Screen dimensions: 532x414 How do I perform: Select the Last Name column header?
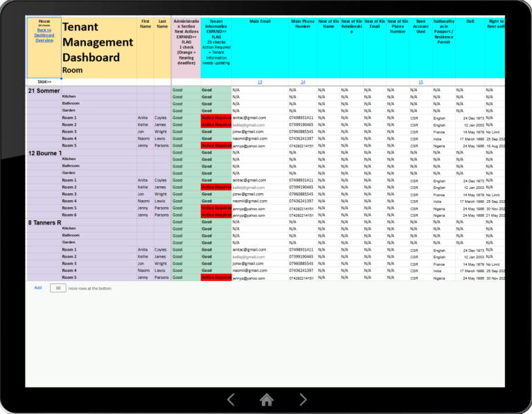pos(162,48)
